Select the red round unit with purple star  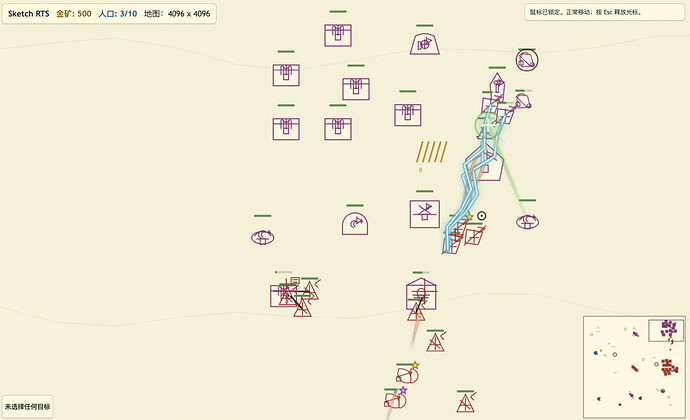[x=395, y=400]
